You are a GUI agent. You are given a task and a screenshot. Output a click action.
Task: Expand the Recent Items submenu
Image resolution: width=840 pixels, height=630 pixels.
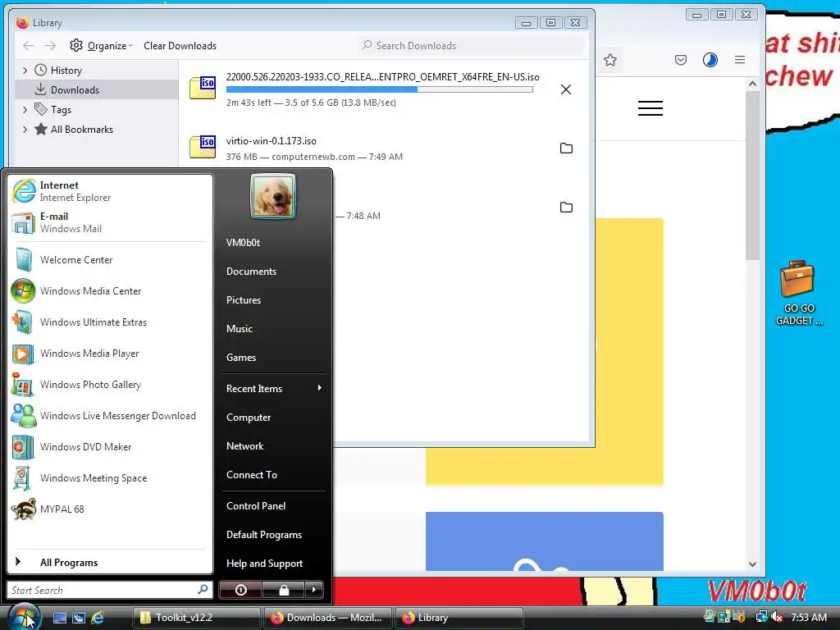(273, 388)
